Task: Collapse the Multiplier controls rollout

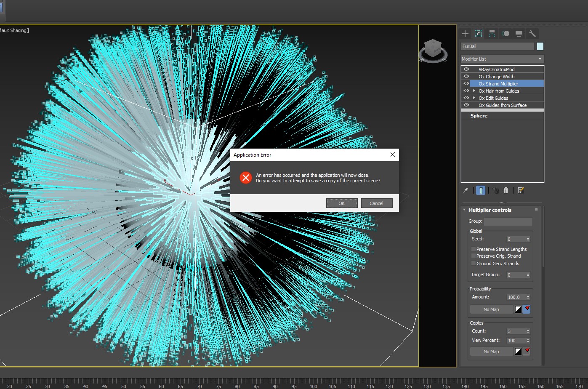Action: click(464, 210)
